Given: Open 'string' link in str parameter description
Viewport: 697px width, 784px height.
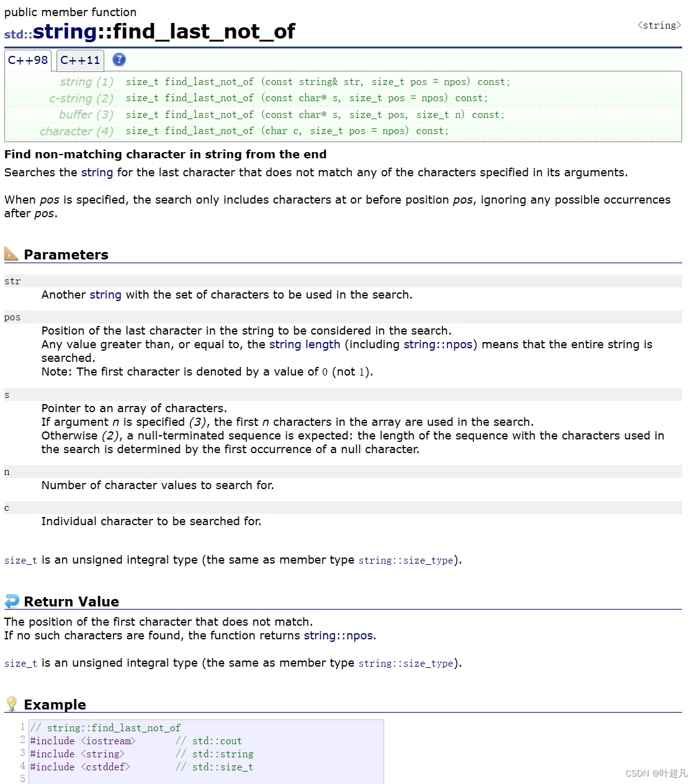Looking at the screenshot, I should point(106,295).
